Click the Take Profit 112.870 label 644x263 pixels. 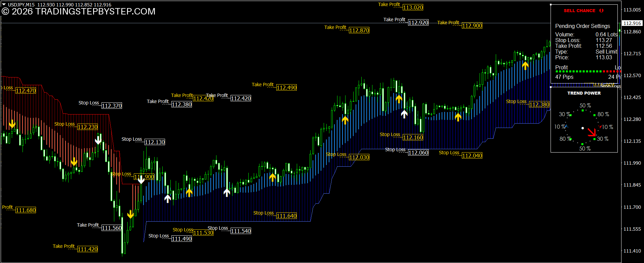[x=347, y=29]
